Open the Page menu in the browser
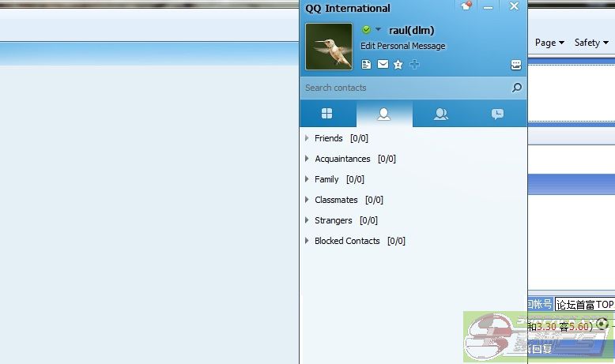615x364 pixels. point(549,43)
